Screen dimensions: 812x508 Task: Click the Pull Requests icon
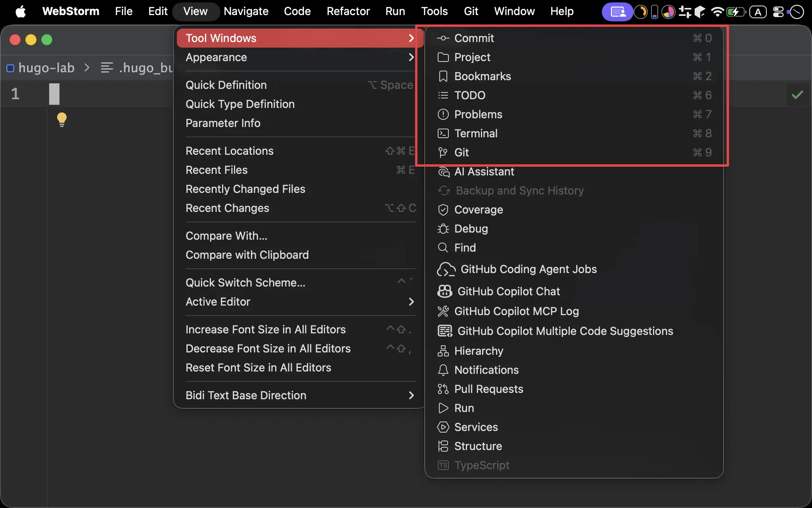pyautogui.click(x=443, y=389)
